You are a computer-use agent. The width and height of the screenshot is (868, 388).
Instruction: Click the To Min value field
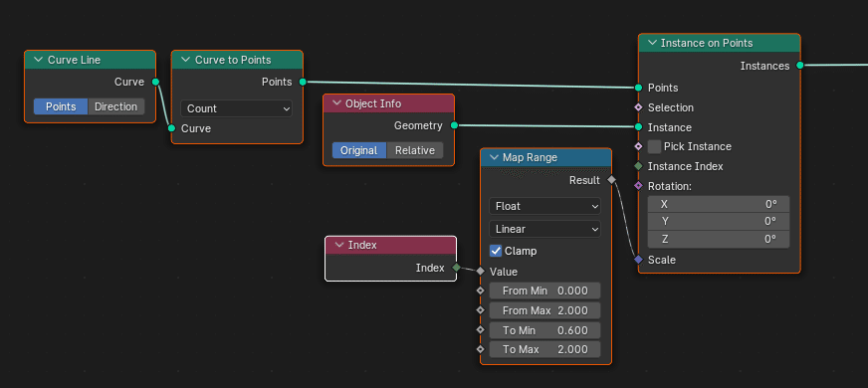tap(545, 330)
